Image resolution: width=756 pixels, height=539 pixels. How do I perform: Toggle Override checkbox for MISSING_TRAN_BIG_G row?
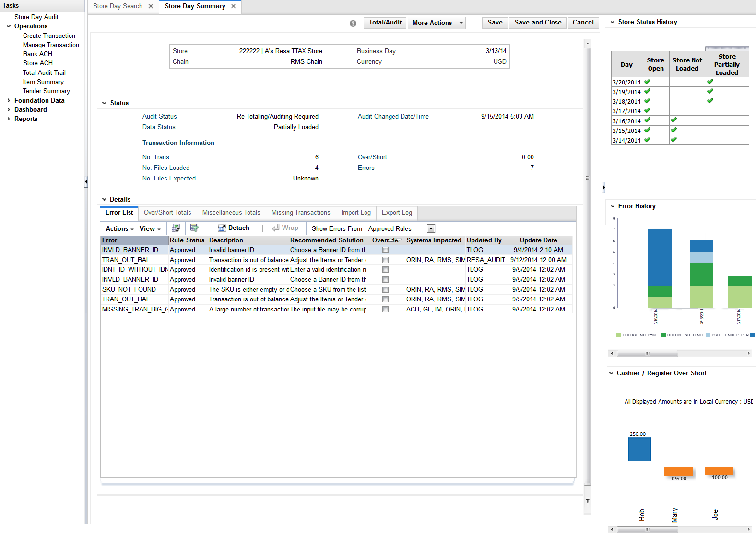(x=385, y=310)
